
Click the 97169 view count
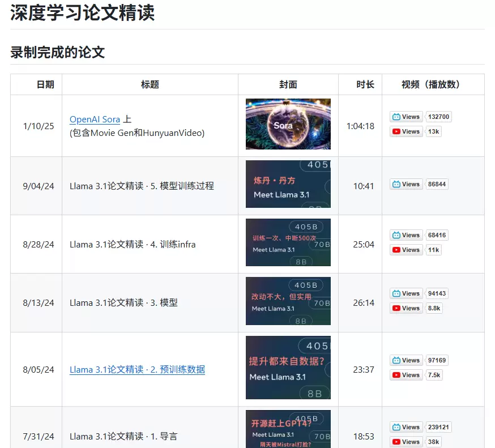pos(437,360)
